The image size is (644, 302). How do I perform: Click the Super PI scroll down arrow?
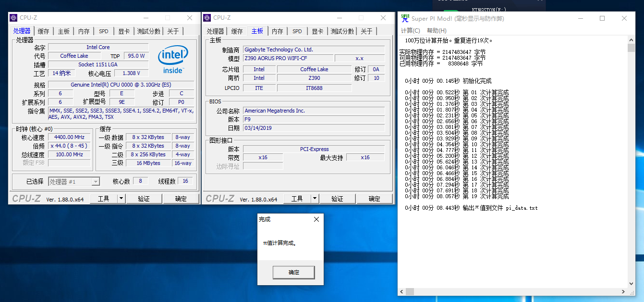(631, 284)
